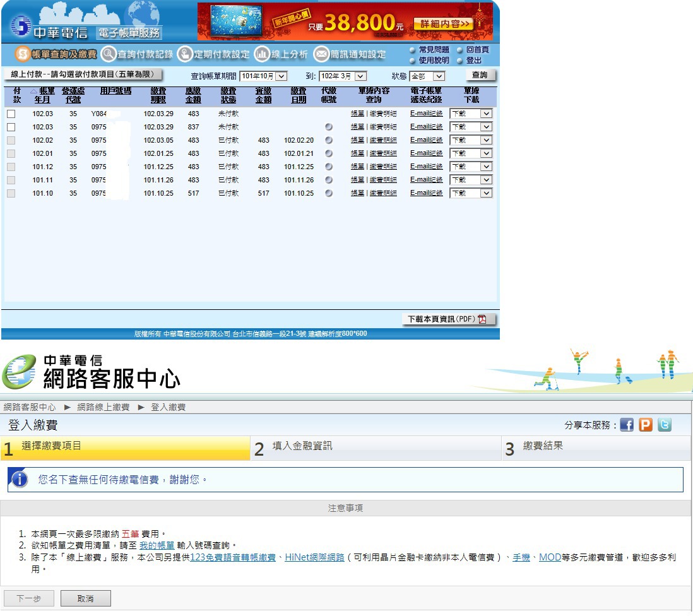Click the 網路線上繳費 breadcrumb
This screenshot has height=616, width=693.
click(x=104, y=407)
